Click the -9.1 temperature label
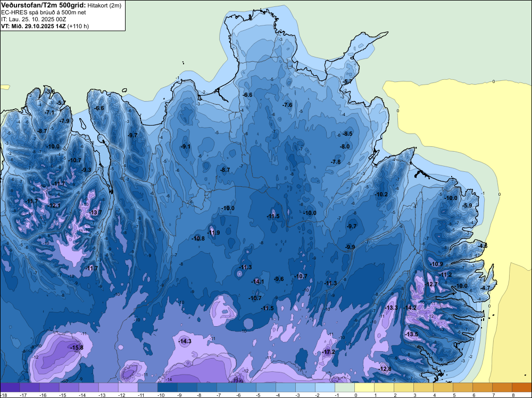The width and height of the screenshot is (532, 398). pos(186,146)
